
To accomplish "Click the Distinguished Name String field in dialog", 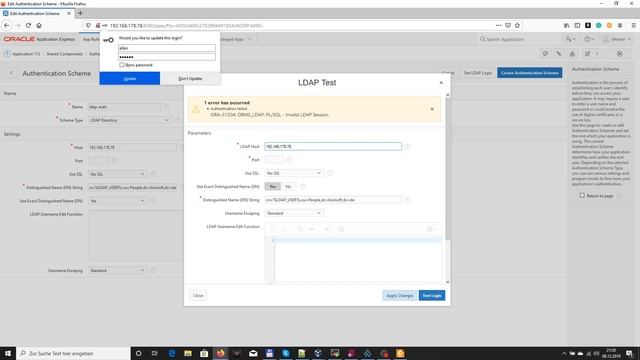I will tap(333, 200).
